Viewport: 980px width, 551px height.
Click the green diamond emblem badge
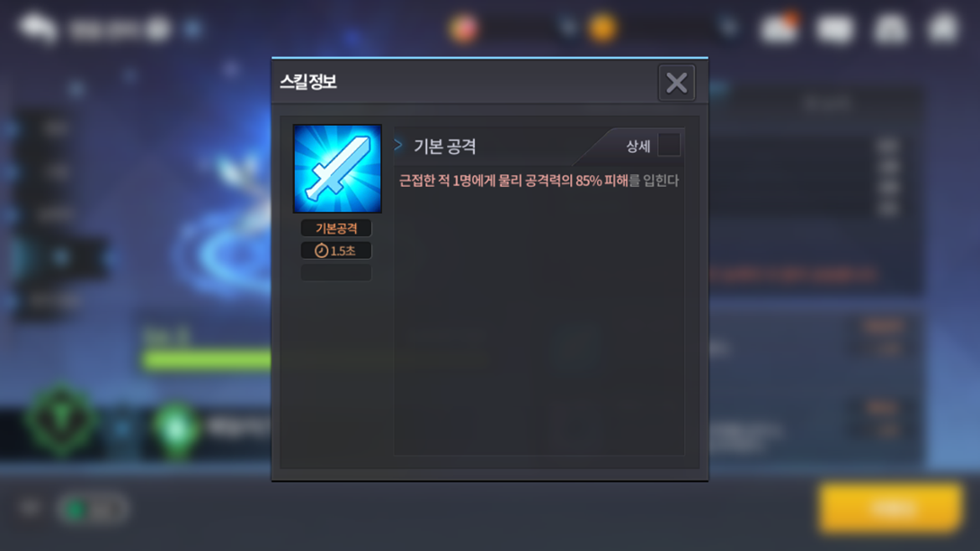point(175,428)
